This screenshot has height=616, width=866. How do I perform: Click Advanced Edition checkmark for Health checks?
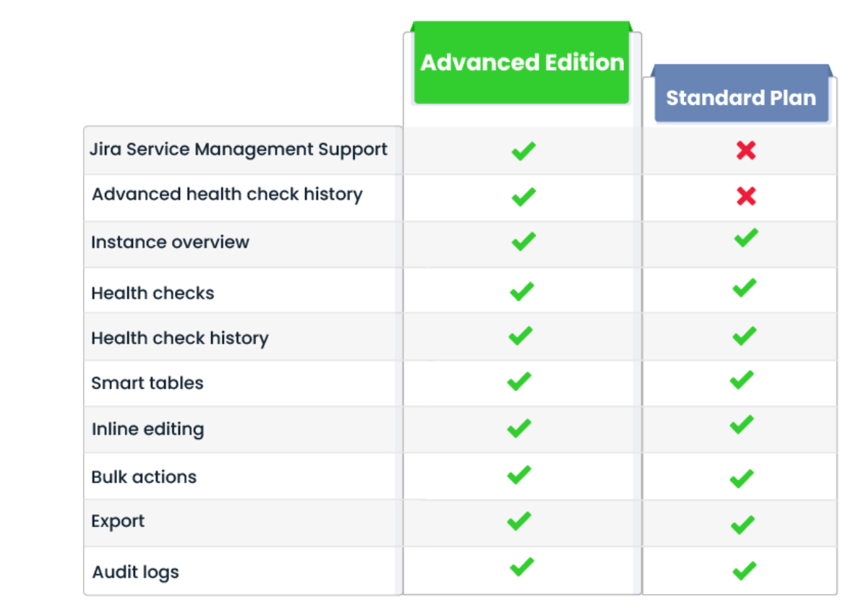521,291
